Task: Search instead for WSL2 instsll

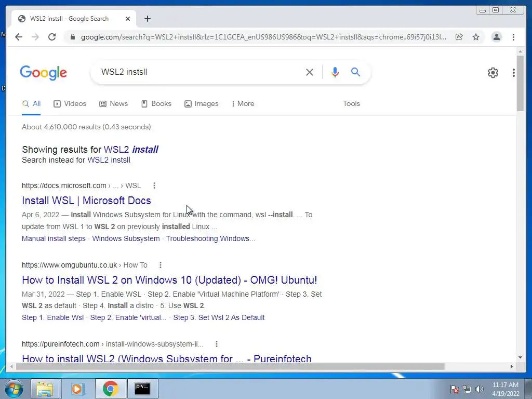Action: [109, 160]
